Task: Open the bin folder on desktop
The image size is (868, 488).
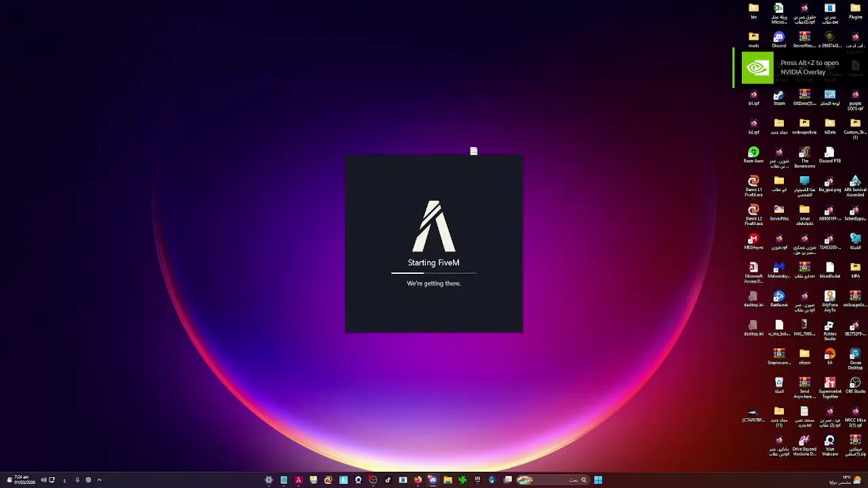Action: 753,11
